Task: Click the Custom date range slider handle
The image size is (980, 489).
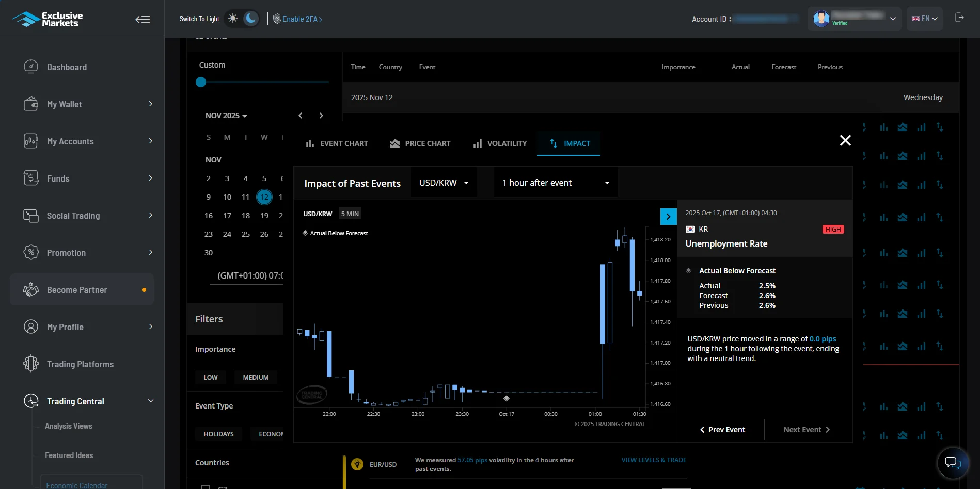Action: click(201, 82)
